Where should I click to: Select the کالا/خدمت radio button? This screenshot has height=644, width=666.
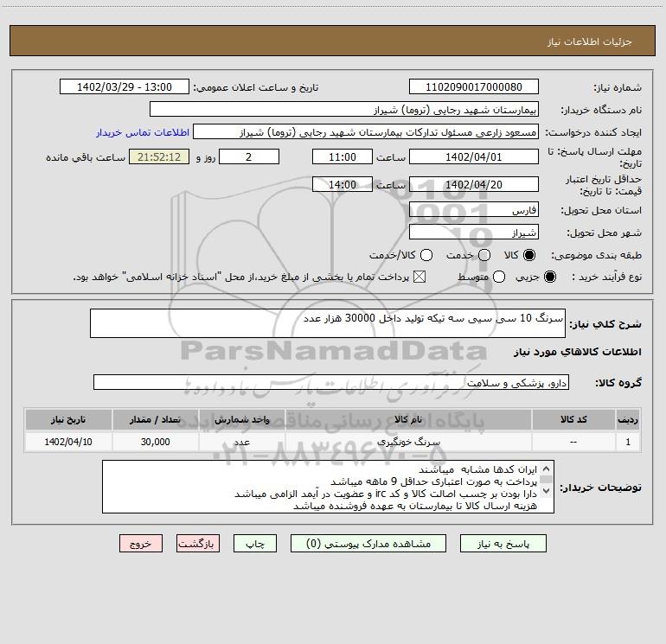coord(426,255)
